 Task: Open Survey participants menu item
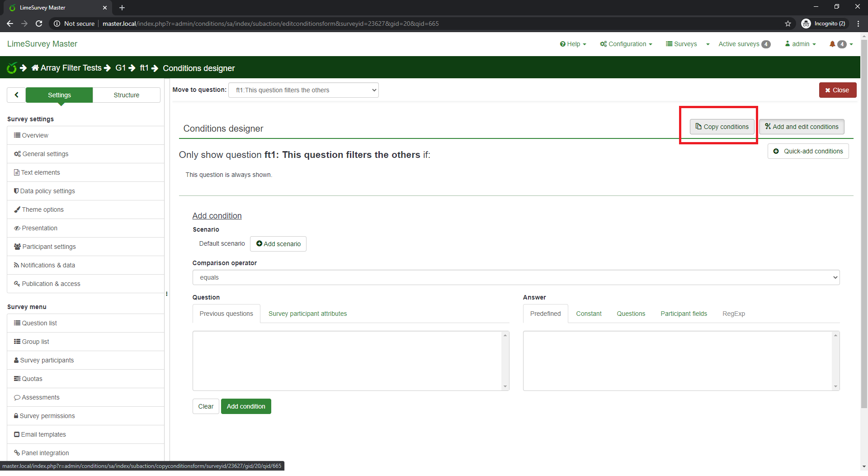point(85,360)
